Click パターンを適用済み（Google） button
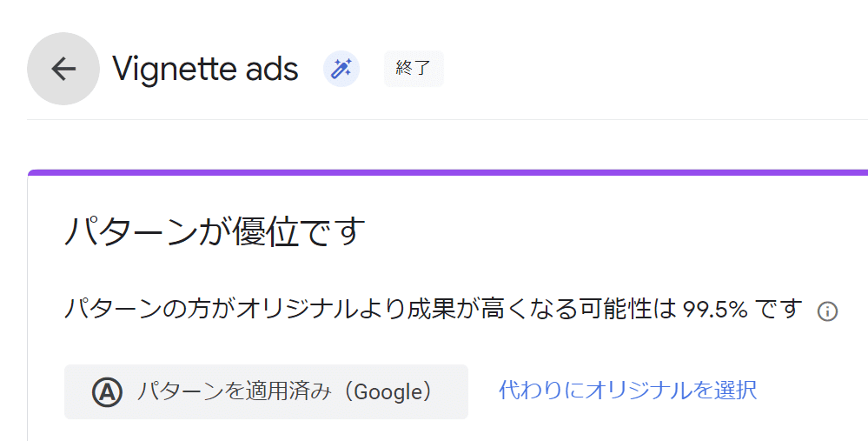This screenshot has height=441, width=868. [x=266, y=391]
